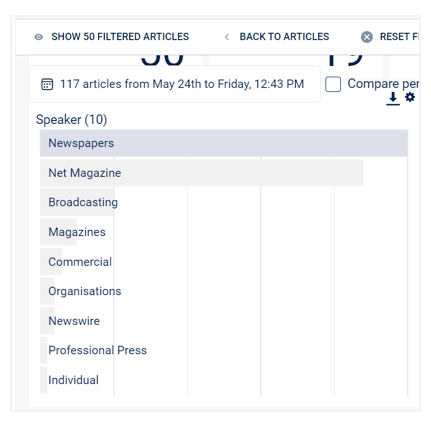Click the reset filter X circle icon
Image resolution: width=431 pixels, height=428 pixels.
pos(367,37)
